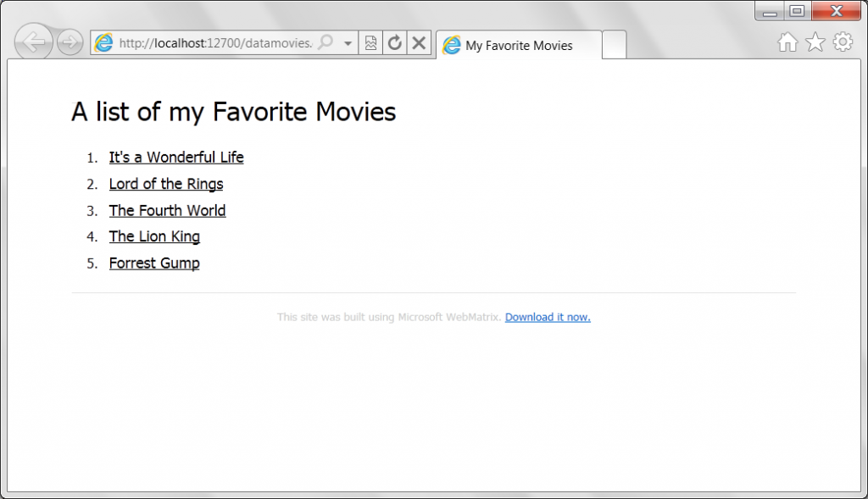Viewport: 868px width, 499px height.
Task: Open Tools menu with the gear icon
Action: tap(843, 42)
